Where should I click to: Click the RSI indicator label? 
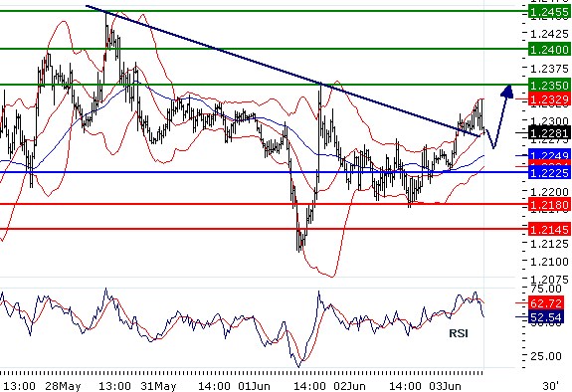coord(459,333)
